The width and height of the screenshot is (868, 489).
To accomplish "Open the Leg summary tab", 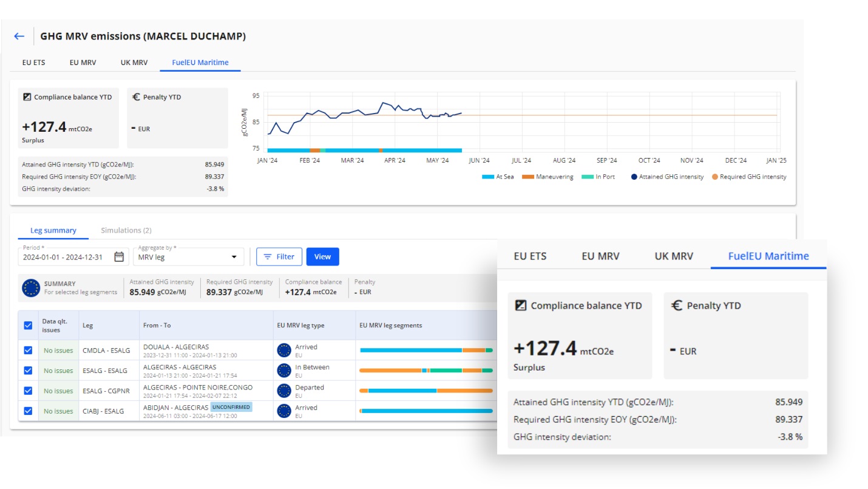I will click(53, 231).
